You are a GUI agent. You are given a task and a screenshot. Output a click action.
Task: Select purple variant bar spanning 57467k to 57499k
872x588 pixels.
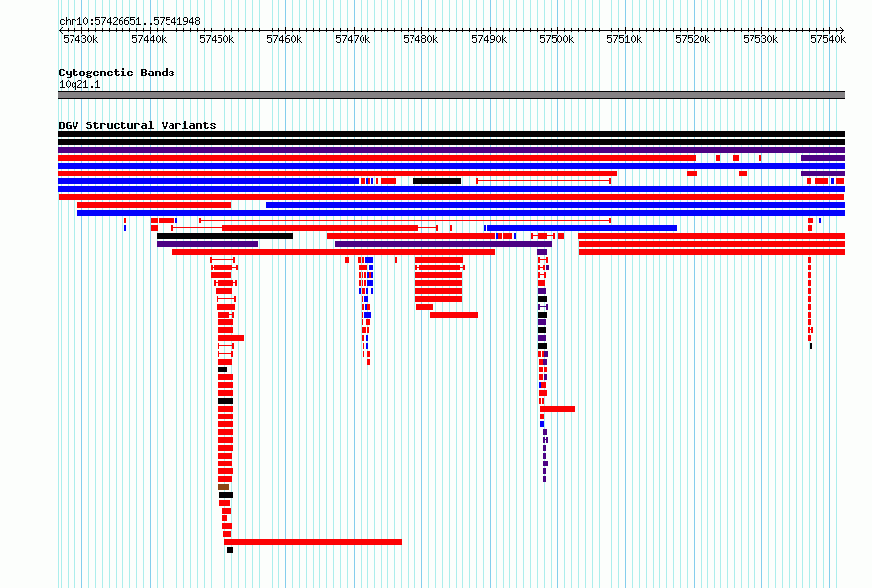(x=443, y=244)
